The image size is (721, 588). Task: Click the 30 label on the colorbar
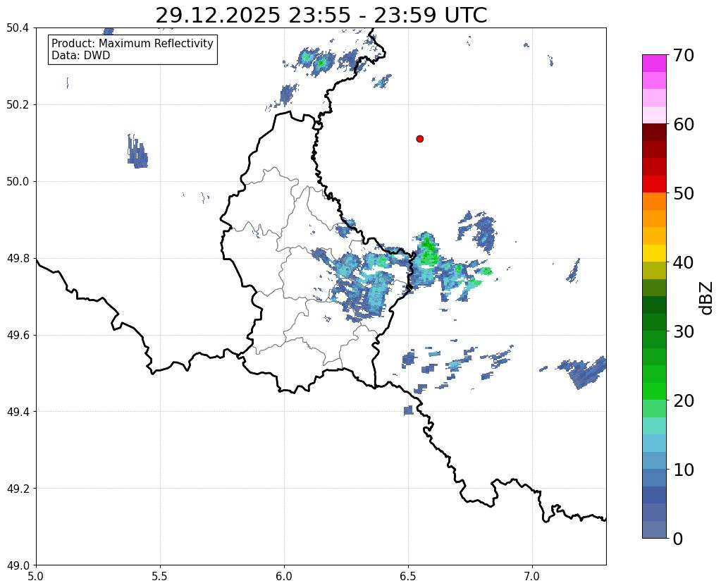pyautogui.click(x=684, y=331)
